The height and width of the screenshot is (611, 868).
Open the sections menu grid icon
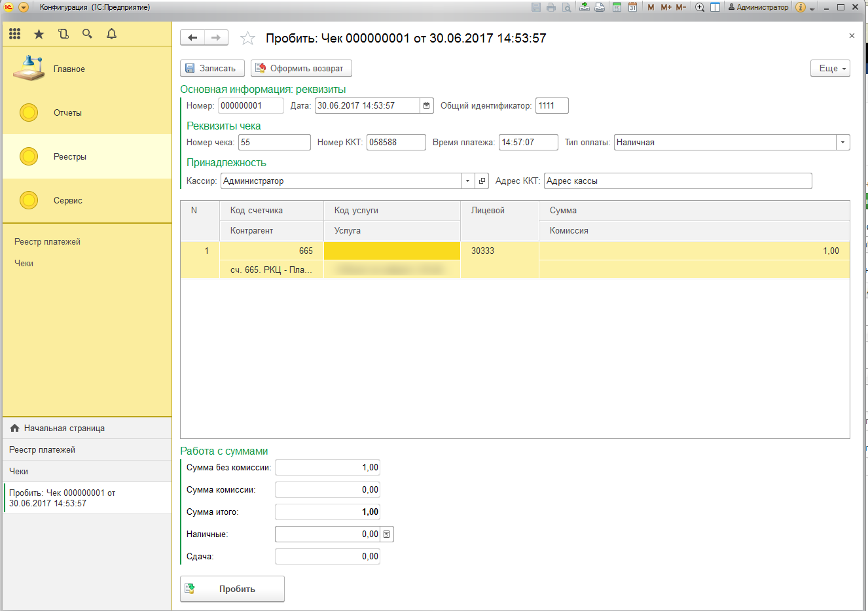pyautogui.click(x=14, y=34)
